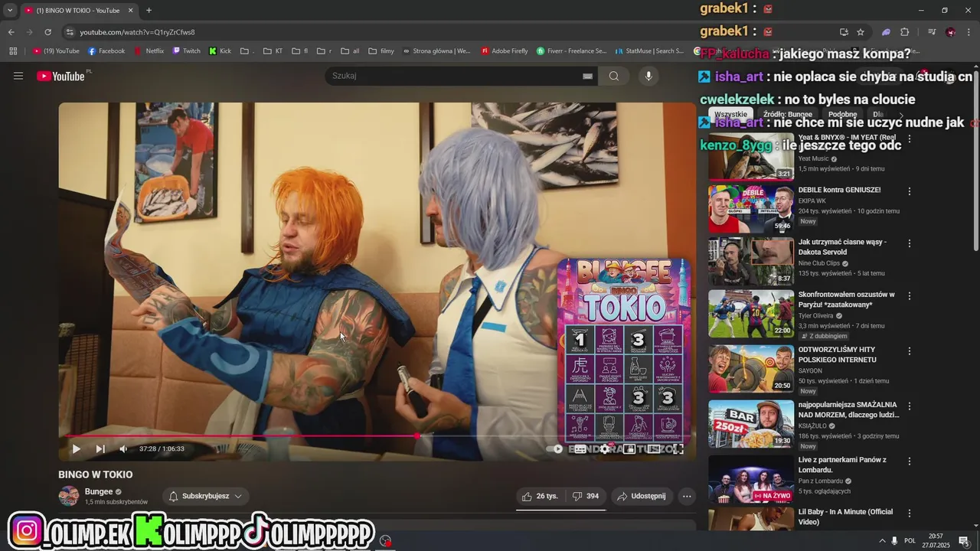Dislike the video showing 394
Image resolution: width=980 pixels, height=551 pixels.
pyautogui.click(x=586, y=496)
